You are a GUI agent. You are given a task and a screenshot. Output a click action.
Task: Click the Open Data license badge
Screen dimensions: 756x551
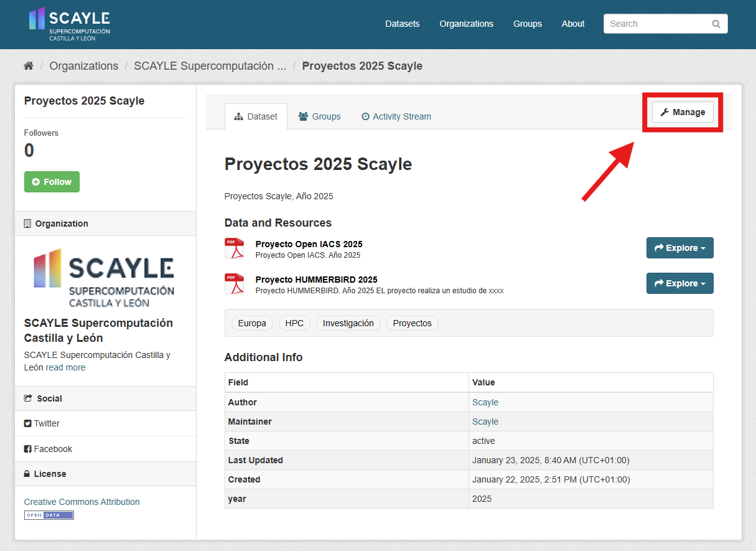tap(49, 515)
